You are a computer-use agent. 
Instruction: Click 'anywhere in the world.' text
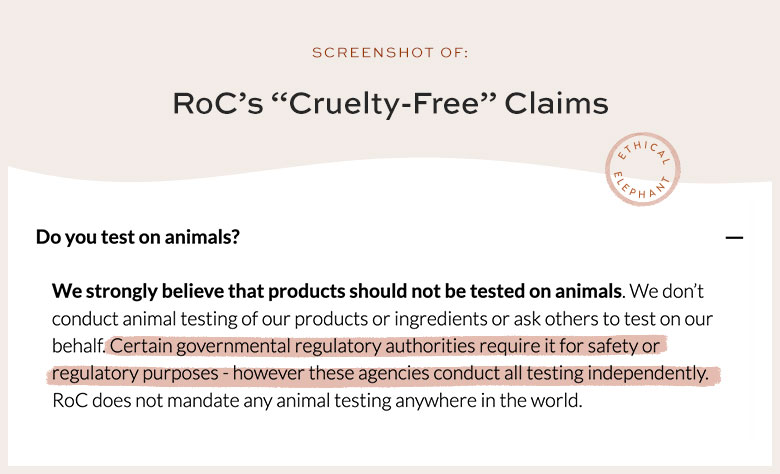point(488,400)
